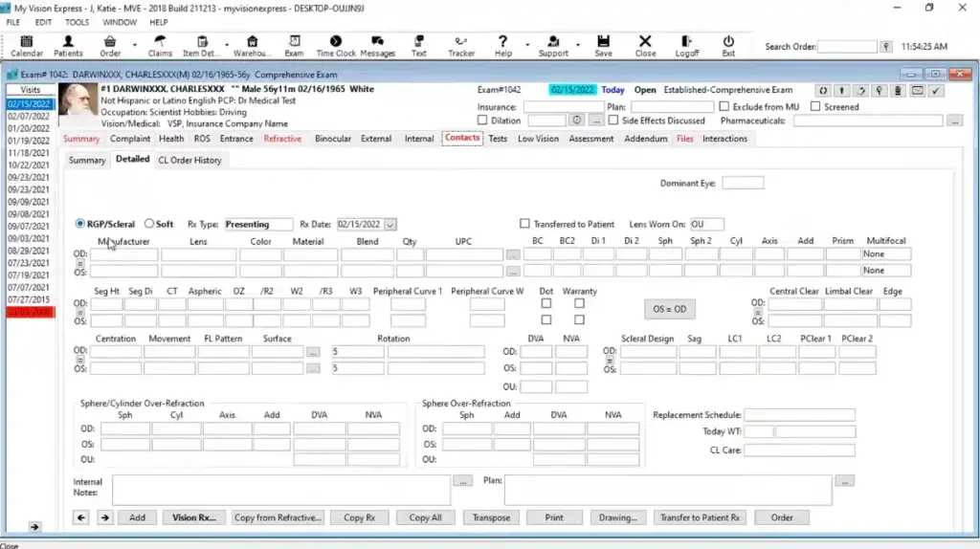The width and height of the screenshot is (980, 549).
Task: Open the Lens Worn On dropdown
Action: point(707,224)
